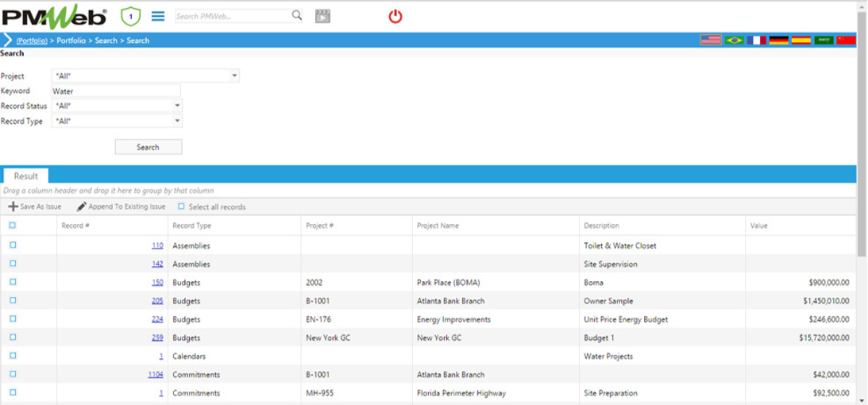Open the video clapperboard icon
Viewport: 868px width, 405px height.
322,16
